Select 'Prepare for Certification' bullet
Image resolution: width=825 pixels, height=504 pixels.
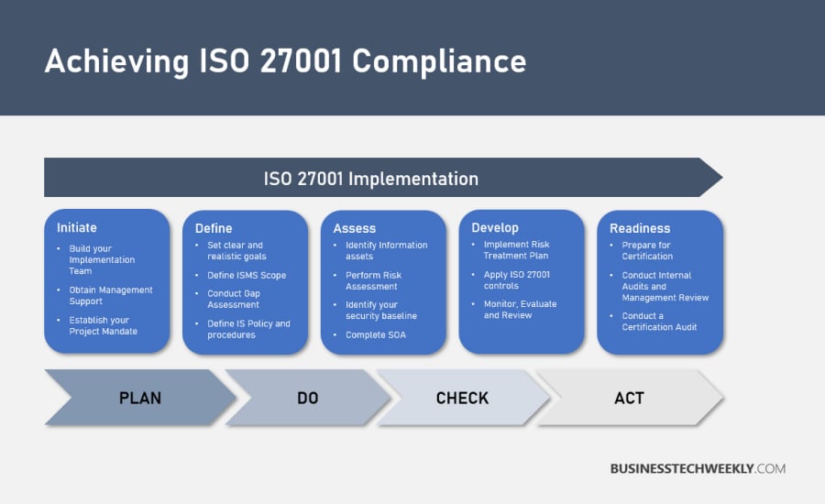647,251
